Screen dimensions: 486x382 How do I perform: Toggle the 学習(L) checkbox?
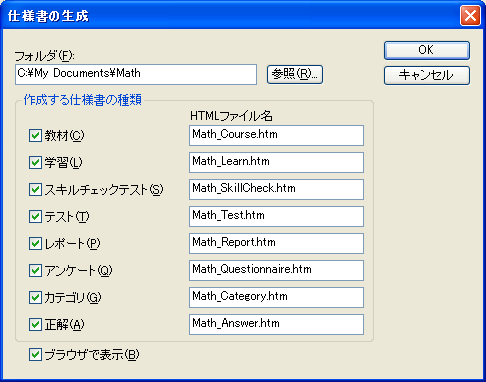coord(35,163)
